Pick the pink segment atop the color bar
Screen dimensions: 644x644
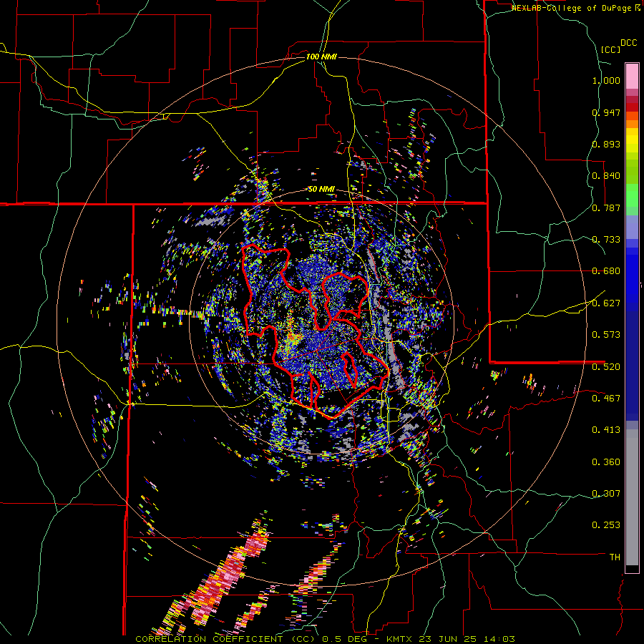632,76
